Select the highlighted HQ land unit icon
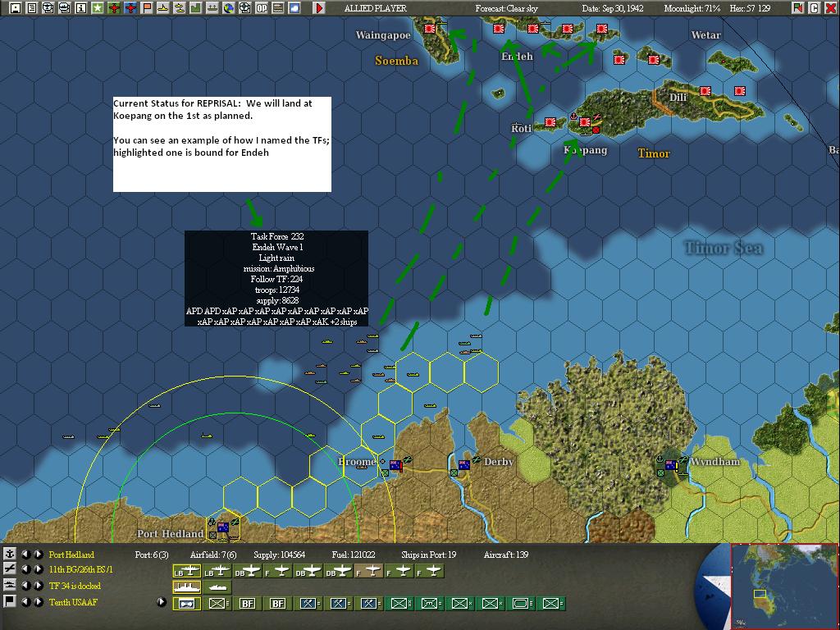Image resolution: width=840 pixels, height=630 pixels. point(187,603)
